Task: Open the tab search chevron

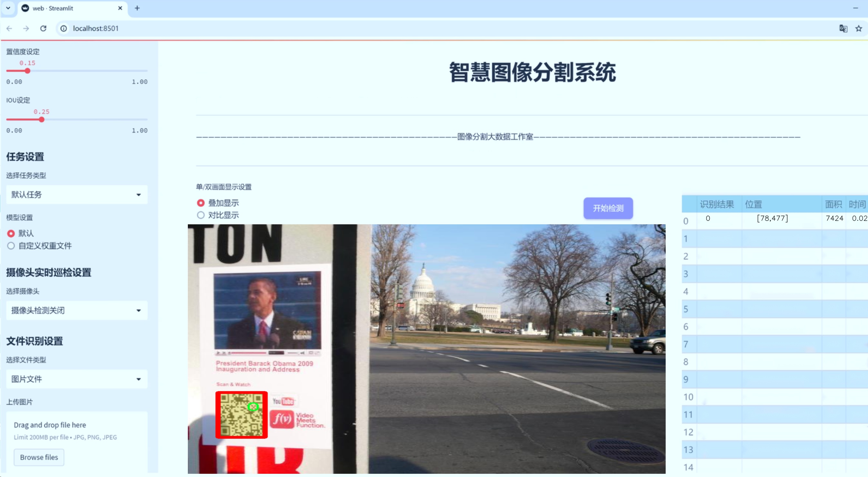Action: [x=8, y=8]
